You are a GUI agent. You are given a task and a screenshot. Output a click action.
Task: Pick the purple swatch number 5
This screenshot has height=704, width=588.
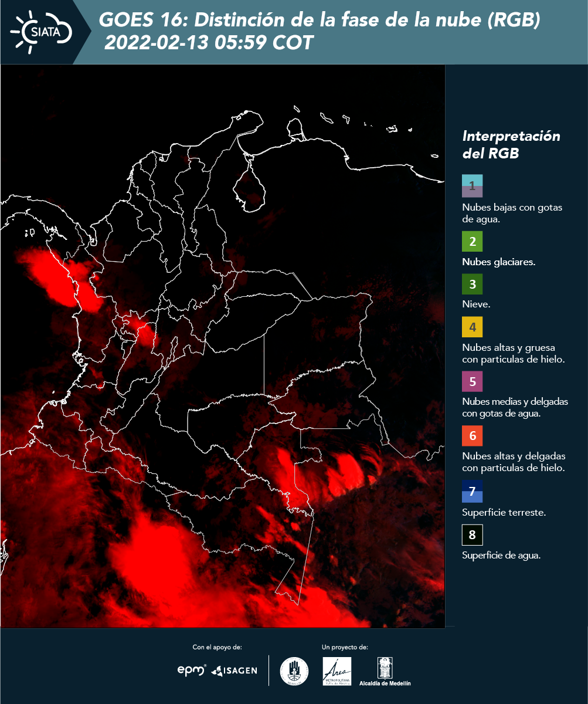pyautogui.click(x=472, y=381)
